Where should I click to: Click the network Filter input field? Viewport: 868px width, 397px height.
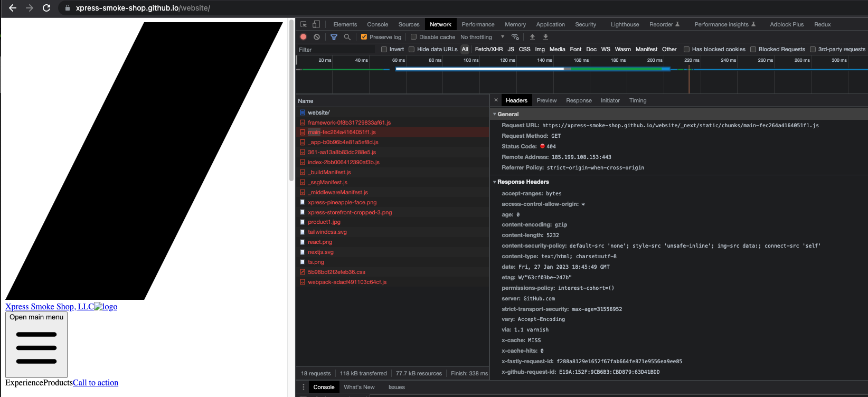pos(335,50)
